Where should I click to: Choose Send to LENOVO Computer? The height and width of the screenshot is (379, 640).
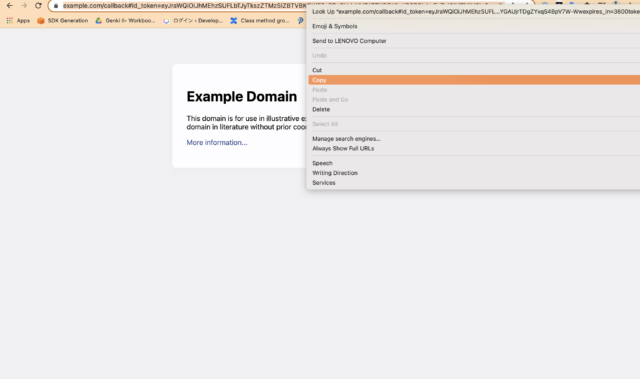(474, 41)
